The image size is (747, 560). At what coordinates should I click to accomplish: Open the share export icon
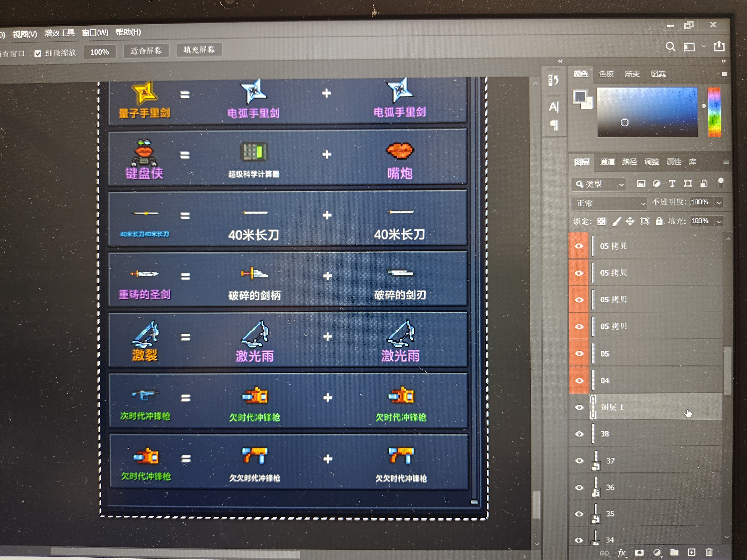coord(719,46)
